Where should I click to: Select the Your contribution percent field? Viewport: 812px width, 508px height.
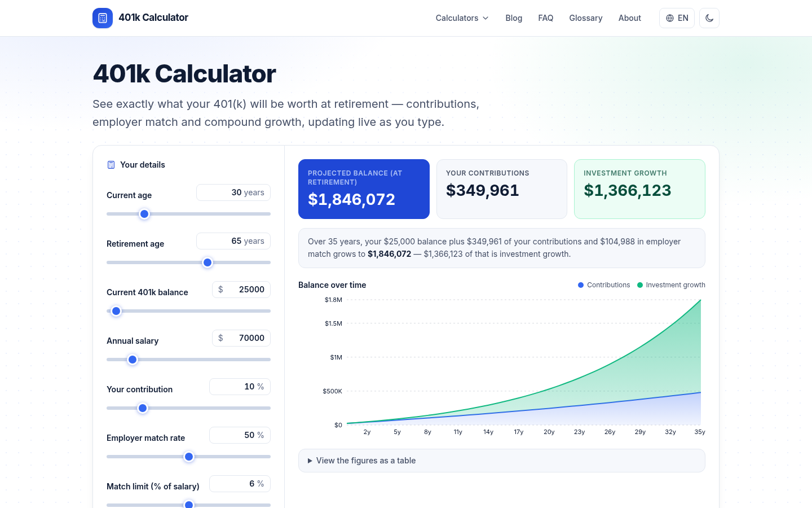[240, 387]
